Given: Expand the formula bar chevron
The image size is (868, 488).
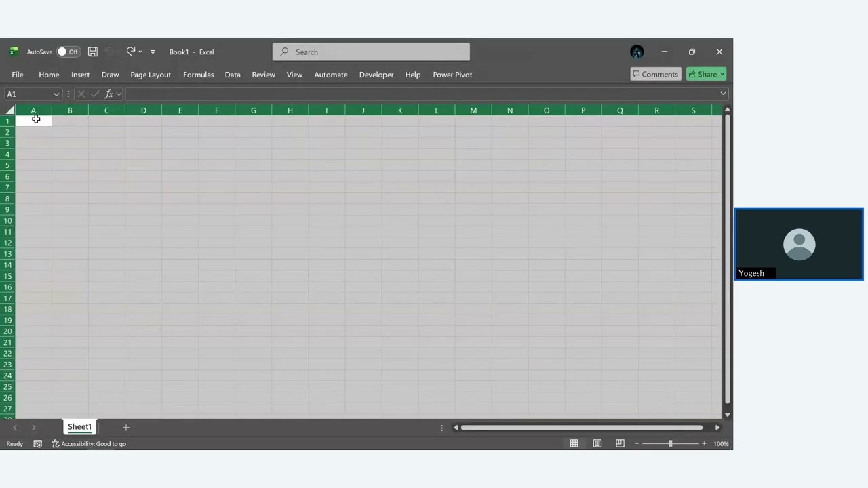Looking at the screenshot, I should coord(723,94).
